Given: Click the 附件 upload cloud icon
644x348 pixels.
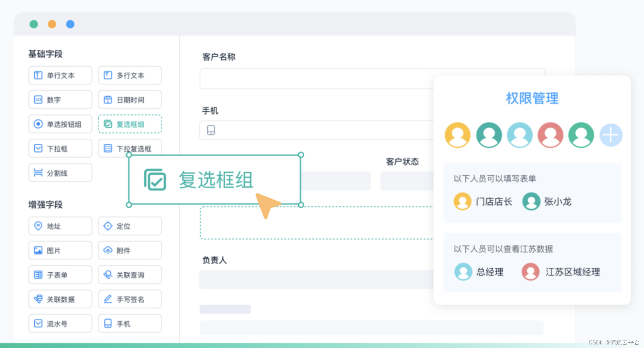Looking at the screenshot, I should point(108,250).
